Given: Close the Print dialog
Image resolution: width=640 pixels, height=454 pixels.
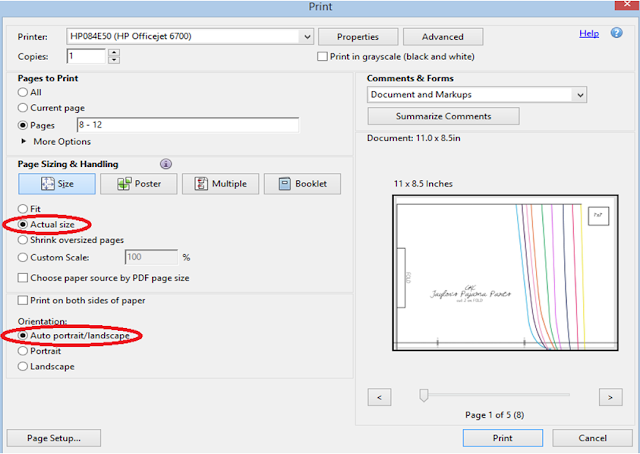Looking at the screenshot, I should 627,5.
